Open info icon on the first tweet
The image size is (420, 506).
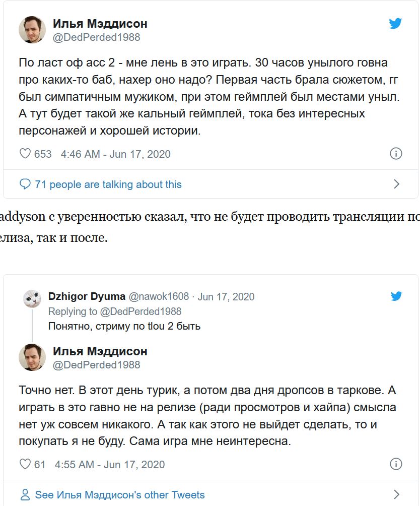(396, 154)
